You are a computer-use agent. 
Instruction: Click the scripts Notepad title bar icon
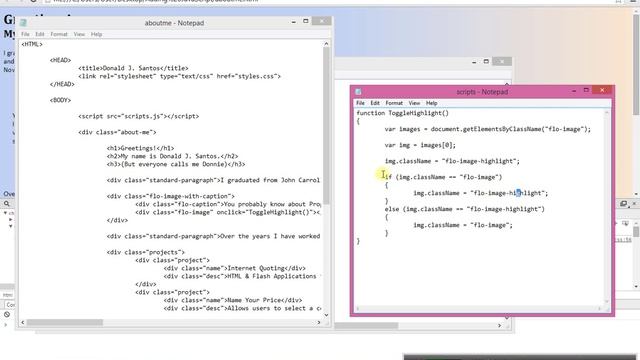tap(358, 92)
